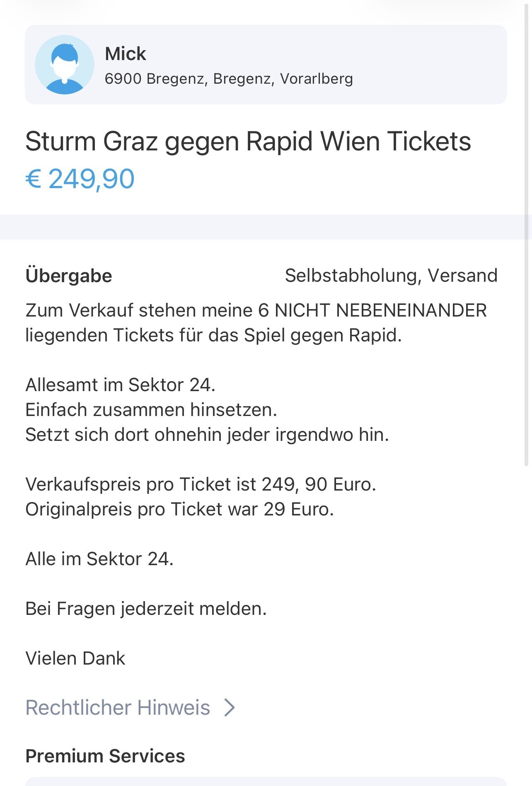Tap the line Einfach zusammen hinsetzen
The width and height of the screenshot is (532, 786).
point(151,410)
